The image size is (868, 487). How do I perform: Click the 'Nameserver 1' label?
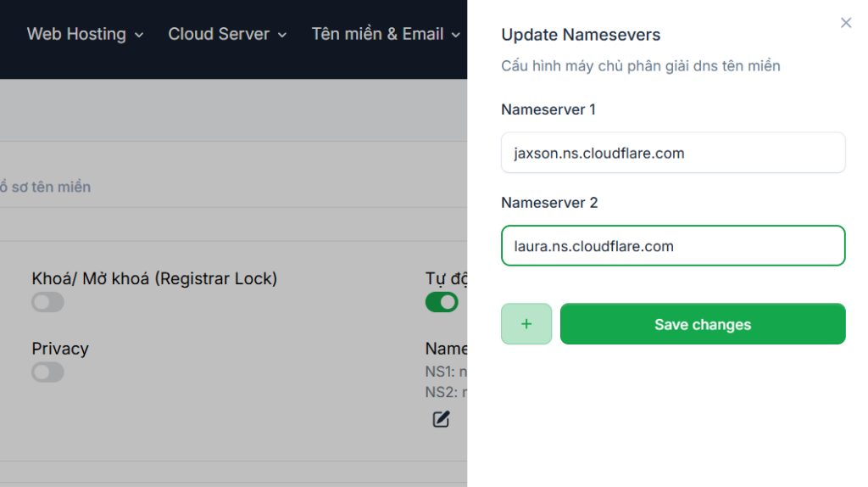[x=548, y=109]
